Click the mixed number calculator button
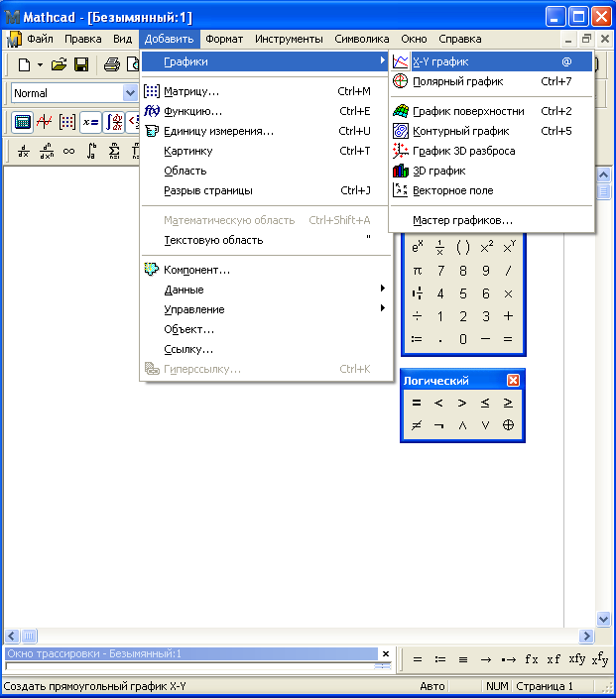 pyautogui.click(x=417, y=293)
